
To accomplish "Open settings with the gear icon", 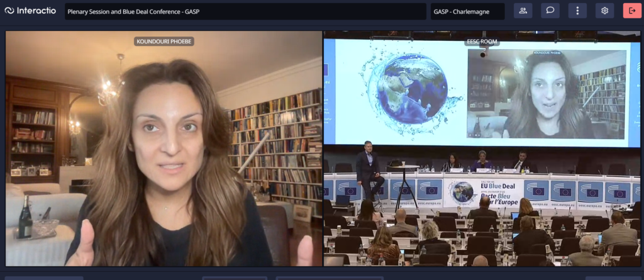I will coord(604,11).
